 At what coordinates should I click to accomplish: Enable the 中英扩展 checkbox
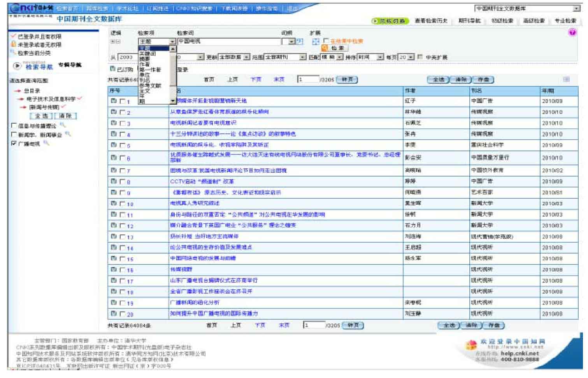(420, 57)
